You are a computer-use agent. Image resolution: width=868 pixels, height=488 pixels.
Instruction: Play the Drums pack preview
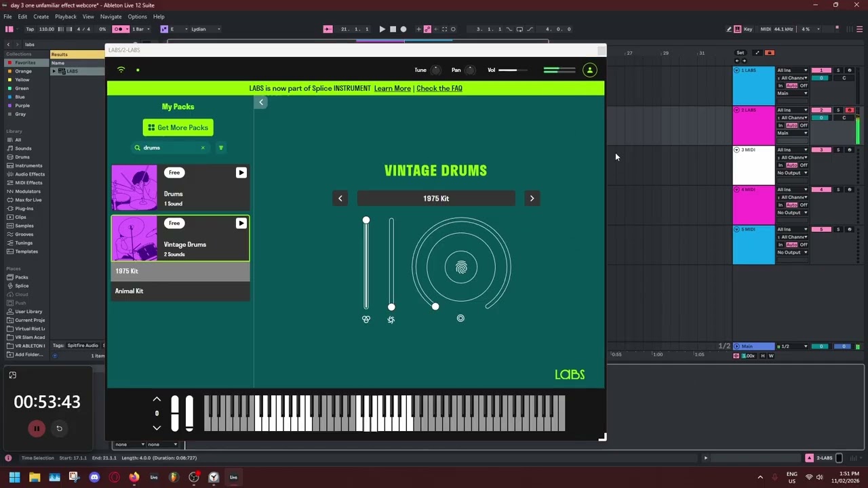tap(241, 173)
